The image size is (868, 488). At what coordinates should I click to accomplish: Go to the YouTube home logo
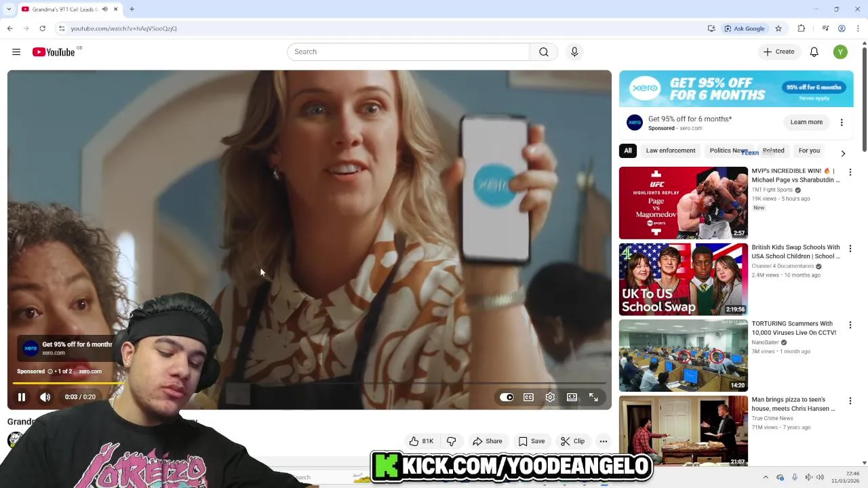point(54,52)
